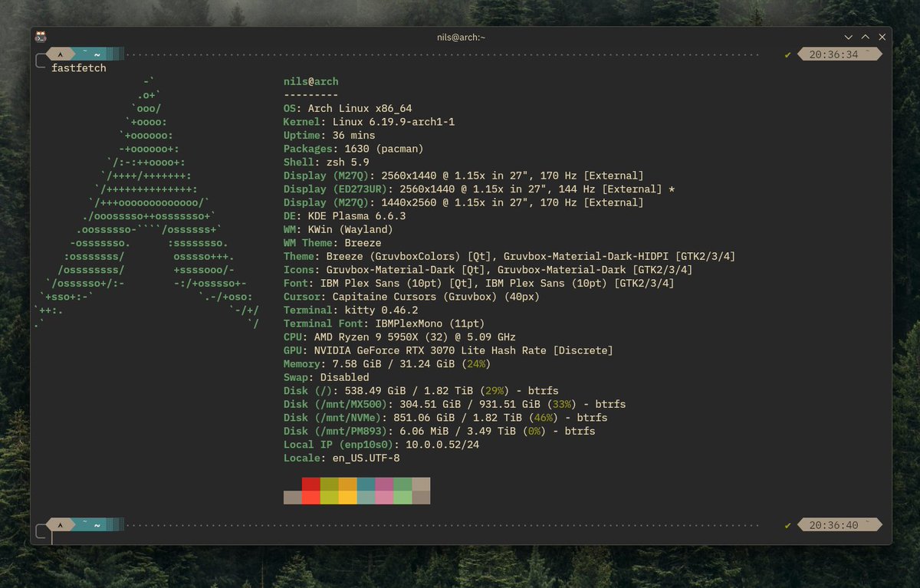Screen dimensions: 920x588
Task: Maximize the nils@arch terminal window
Action: [x=866, y=37]
